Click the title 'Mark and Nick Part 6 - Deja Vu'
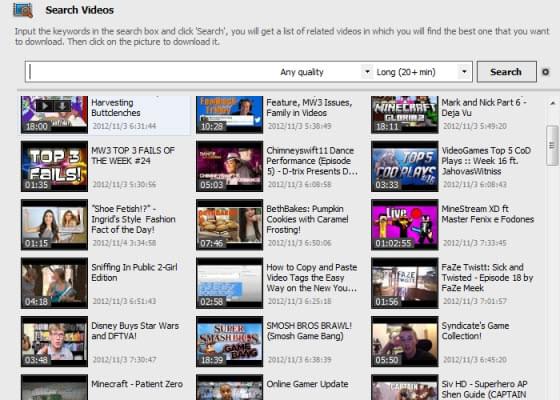 click(484, 108)
